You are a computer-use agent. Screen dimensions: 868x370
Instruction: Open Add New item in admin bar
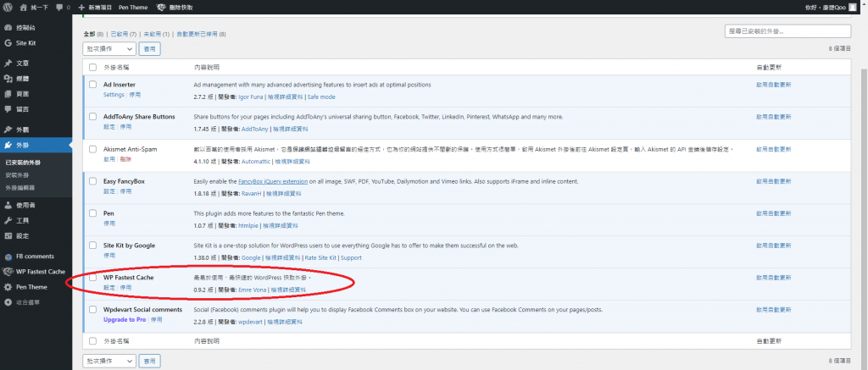pyautogui.click(x=94, y=7)
